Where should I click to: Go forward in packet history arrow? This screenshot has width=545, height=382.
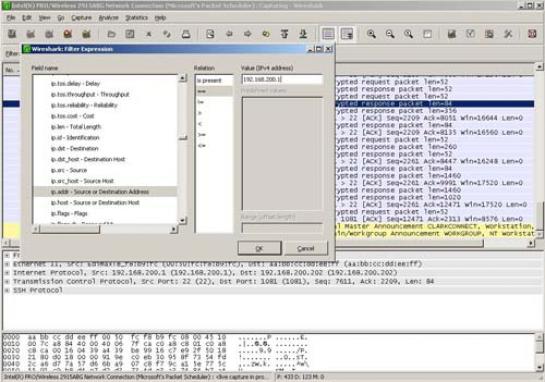247,34
